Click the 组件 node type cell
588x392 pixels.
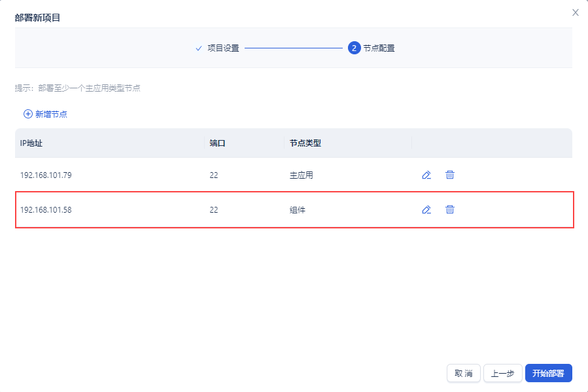(x=298, y=210)
